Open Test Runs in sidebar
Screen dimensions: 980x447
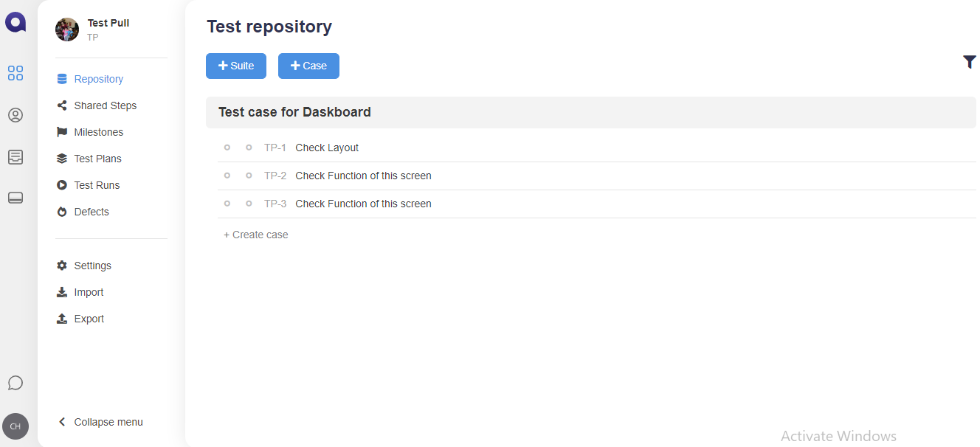(x=97, y=185)
